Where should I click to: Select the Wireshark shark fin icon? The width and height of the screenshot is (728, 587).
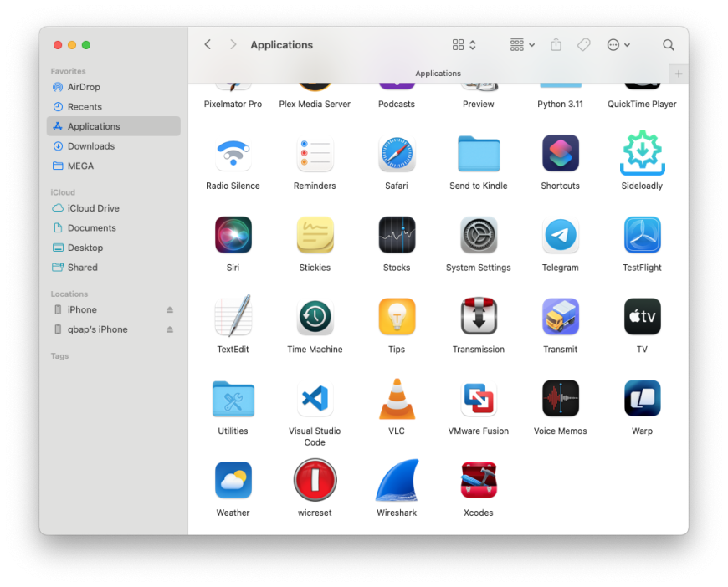click(x=397, y=481)
